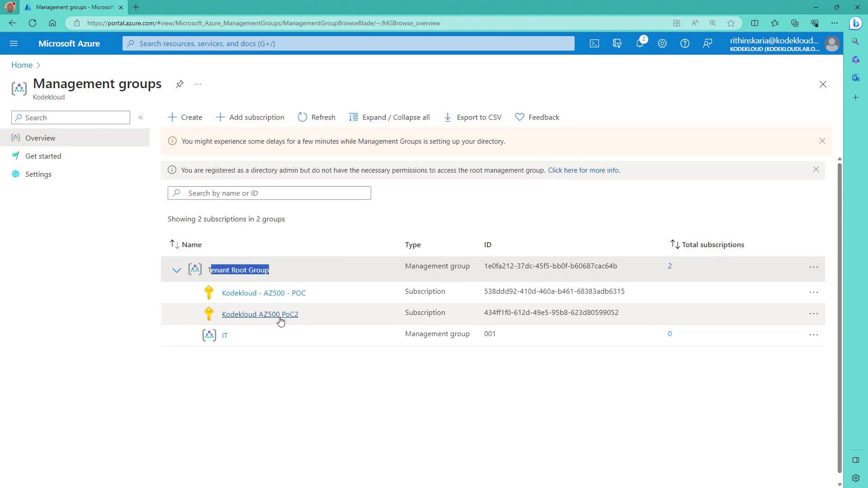Open the Get started menu item

[x=43, y=156]
